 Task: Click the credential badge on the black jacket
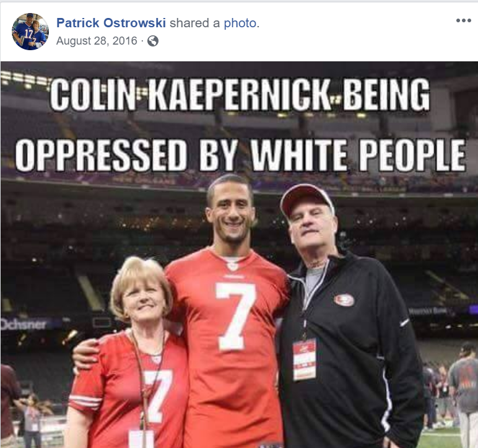coord(304,359)
